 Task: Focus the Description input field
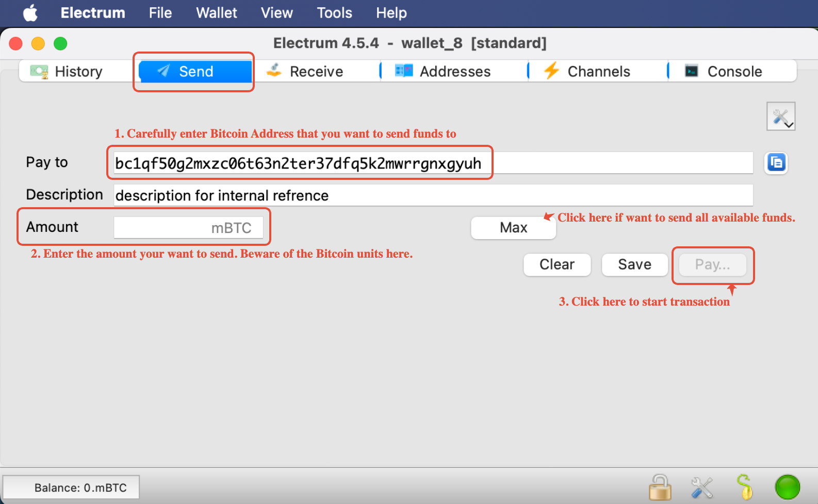(433, 195)
